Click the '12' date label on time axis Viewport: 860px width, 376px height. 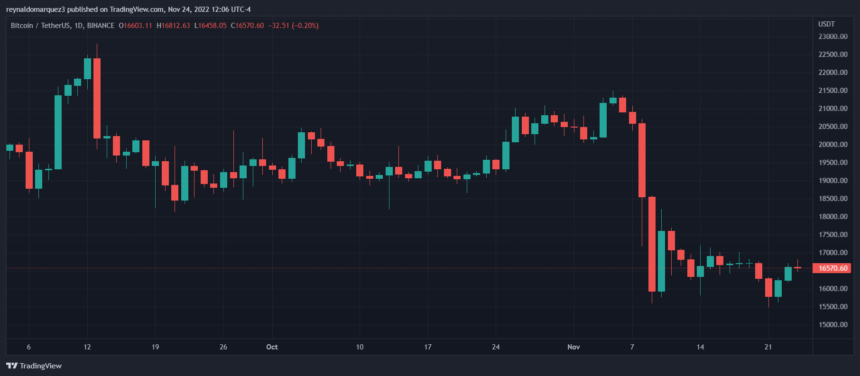point(87,347)
